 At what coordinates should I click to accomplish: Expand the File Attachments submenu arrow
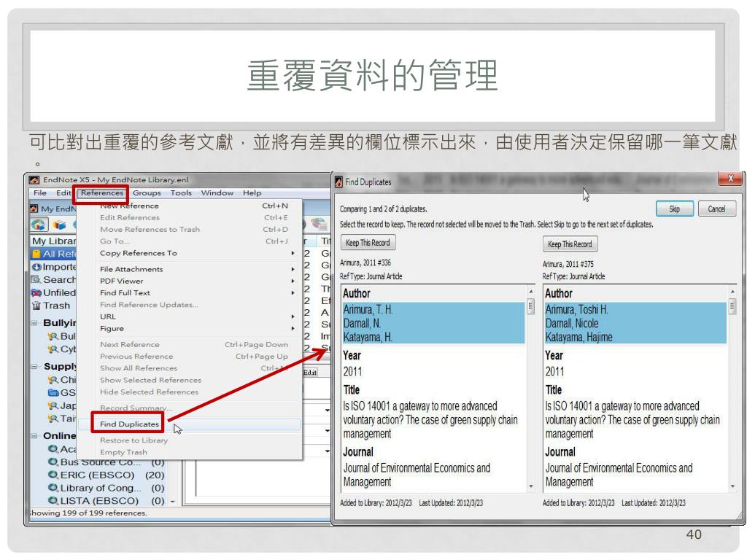tap(293, 269)
